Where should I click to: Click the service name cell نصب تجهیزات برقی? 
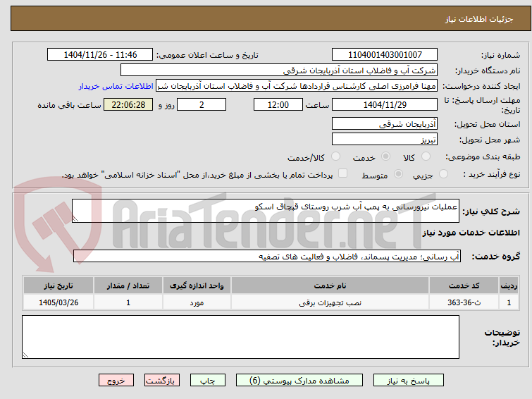(330, 302)
